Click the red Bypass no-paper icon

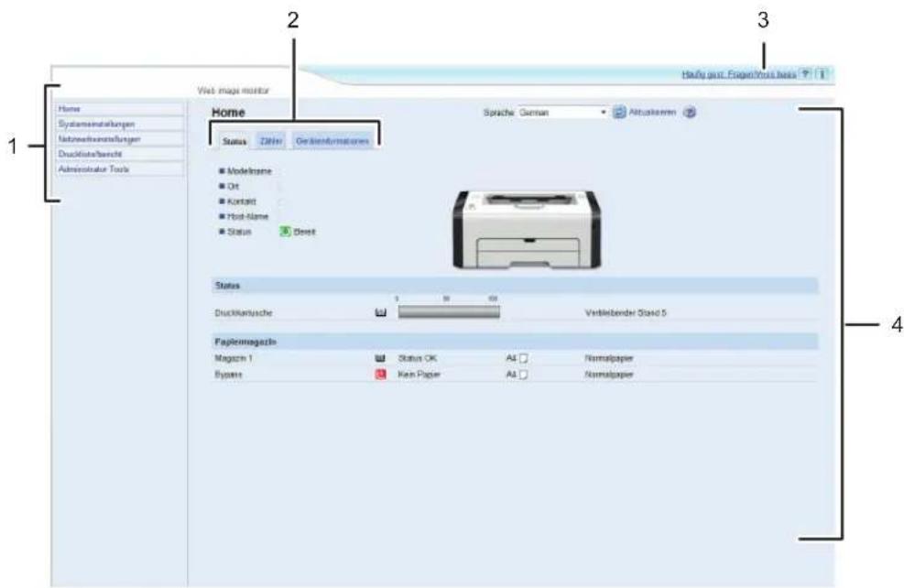[380, 374]
